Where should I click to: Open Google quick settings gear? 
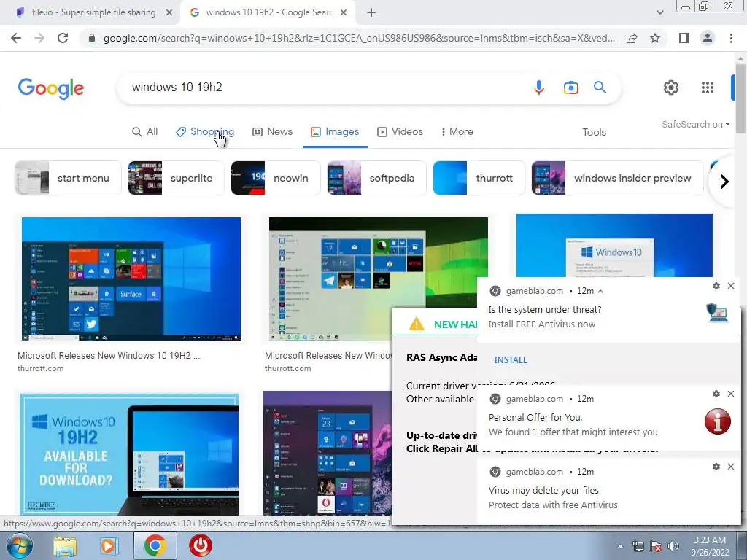671,87
